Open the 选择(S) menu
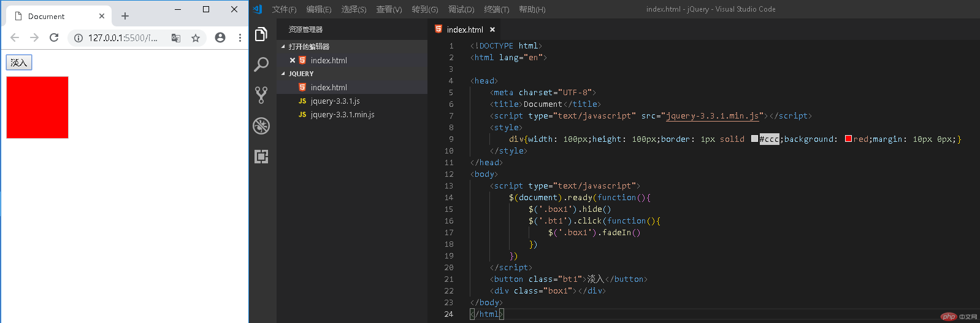The height and width of the screenshot is (323, 980). [x=354, y=9]
